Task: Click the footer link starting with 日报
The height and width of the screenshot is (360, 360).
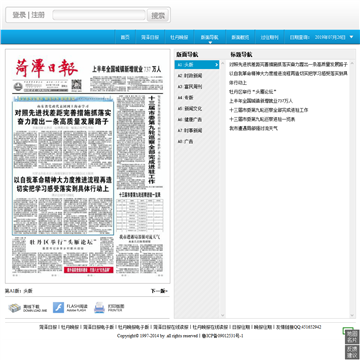Action: pyautogui.click(x=240, y=327)
